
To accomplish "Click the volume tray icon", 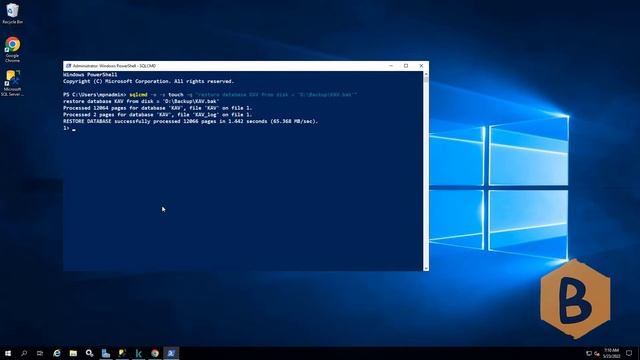I will (x=597, y=353).
